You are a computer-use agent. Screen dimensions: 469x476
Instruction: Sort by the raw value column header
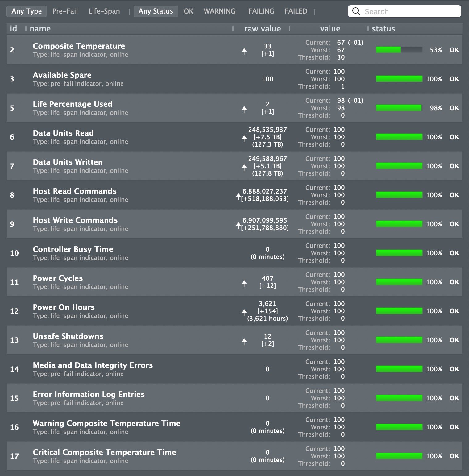[263, 29]
